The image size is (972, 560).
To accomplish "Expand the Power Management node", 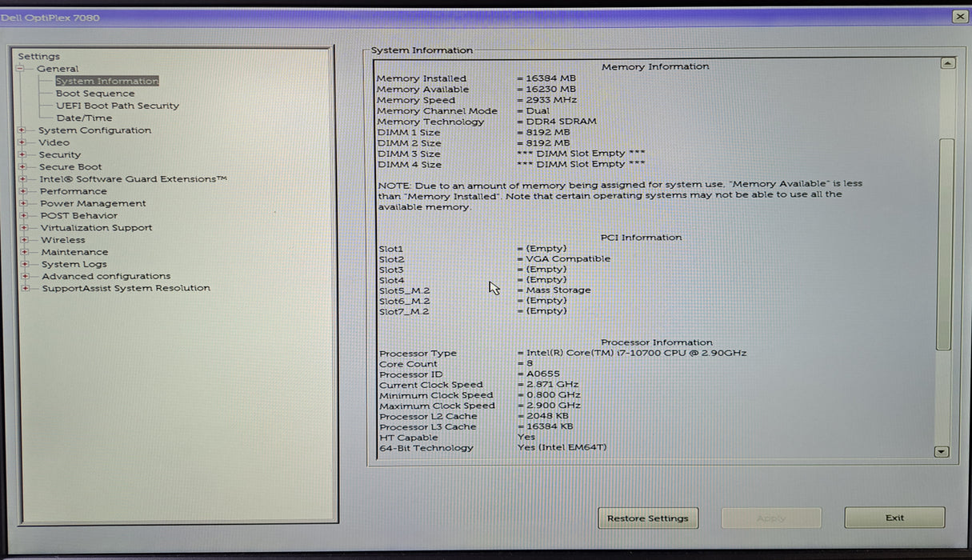I will tap(24, 203).
